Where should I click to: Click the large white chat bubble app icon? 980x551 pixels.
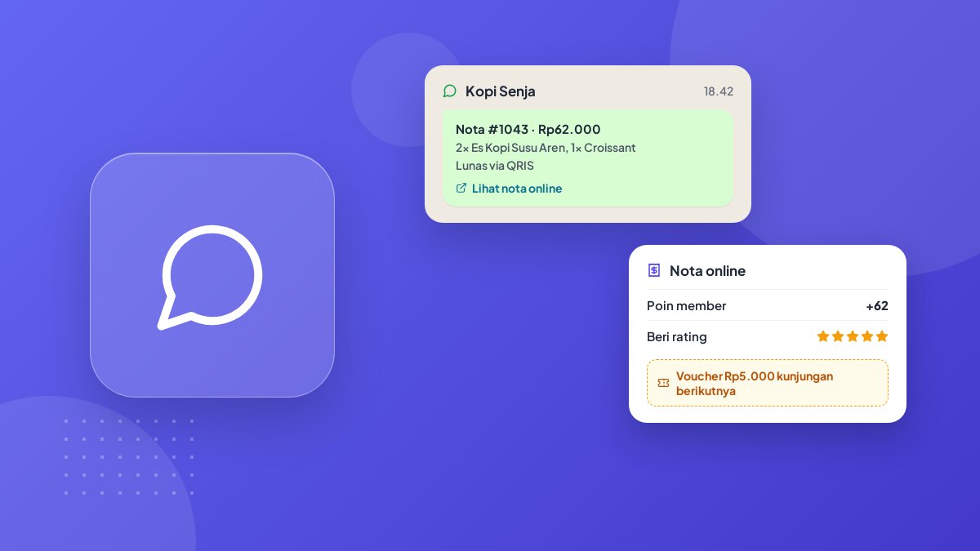click(x=212, y=276)
